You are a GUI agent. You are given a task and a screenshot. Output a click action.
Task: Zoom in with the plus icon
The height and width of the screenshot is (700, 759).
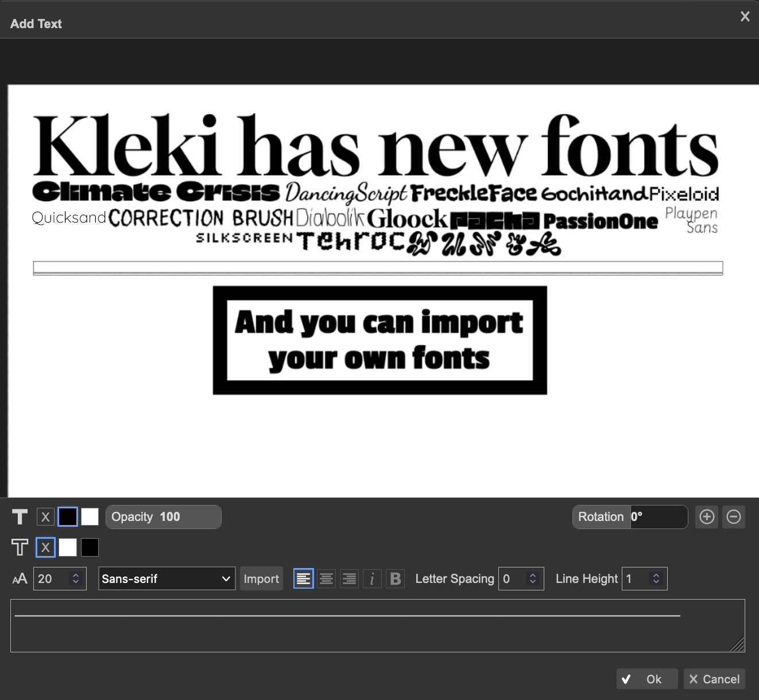click(x=707, y=517)
